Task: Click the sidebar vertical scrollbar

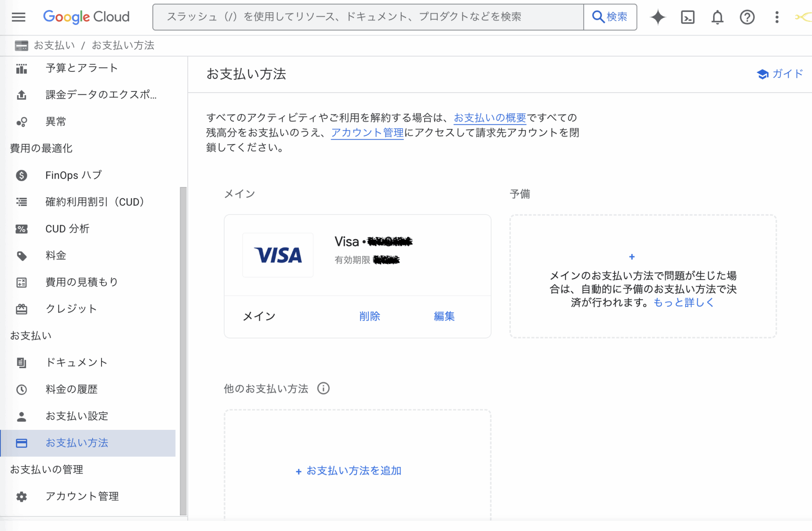Action: [x=183, y=351]
